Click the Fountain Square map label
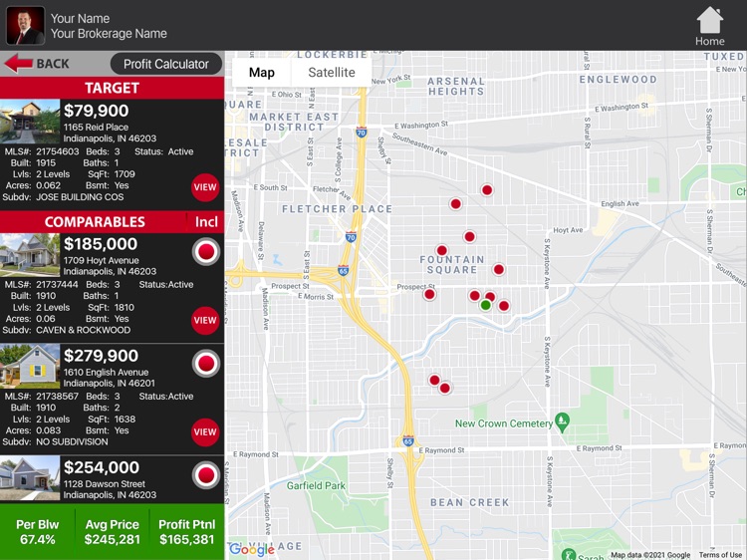This screenshot has width=747, height=560. coord(451,264)
